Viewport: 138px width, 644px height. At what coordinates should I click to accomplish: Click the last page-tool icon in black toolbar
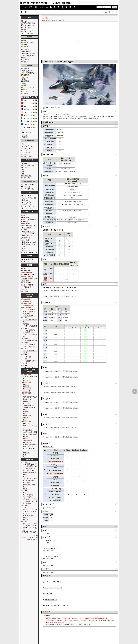tap(74, 7)
